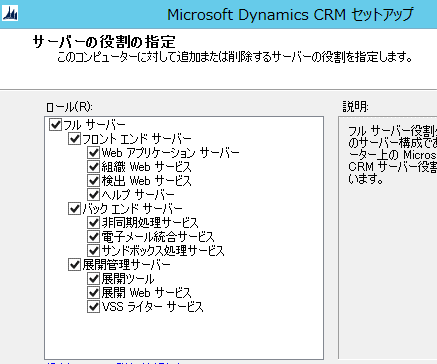Toggle the 展開 Web サービス checkbox
Image resolution: width=437 pixels, height=364 pixels.
click(x=94, y=293)
